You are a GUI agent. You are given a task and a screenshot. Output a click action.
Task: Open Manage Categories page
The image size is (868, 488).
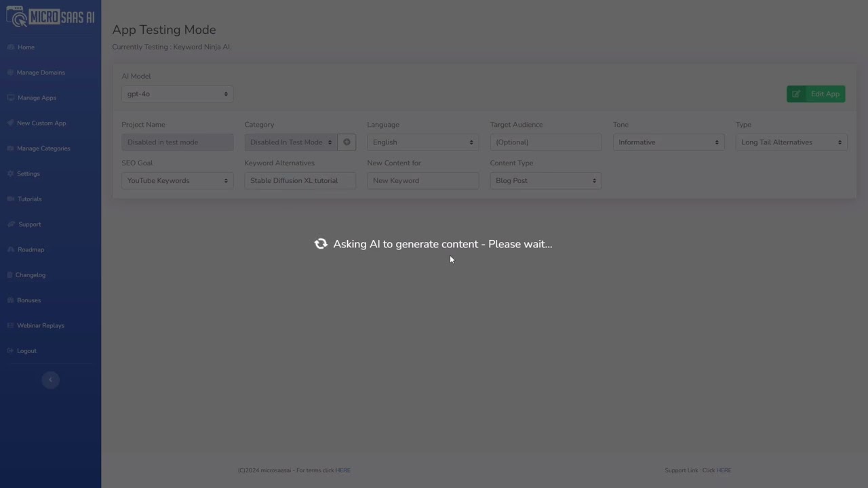[x=43, y=148]
